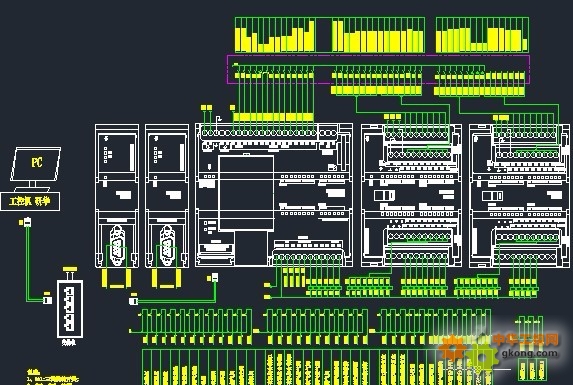Image resolution: width=573 pixels, height=385 pixels.
Task: Select the 工控机 研华 label box
Action: tap(30, 201)
